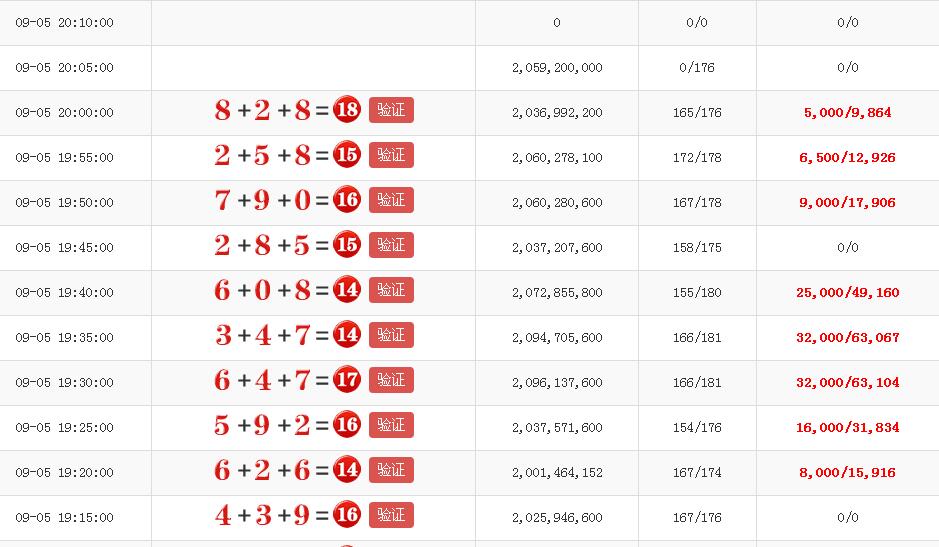Click the result circle 16 for 19:50:00
This screenshot has width=939, height=547.
tap(347, 200)
